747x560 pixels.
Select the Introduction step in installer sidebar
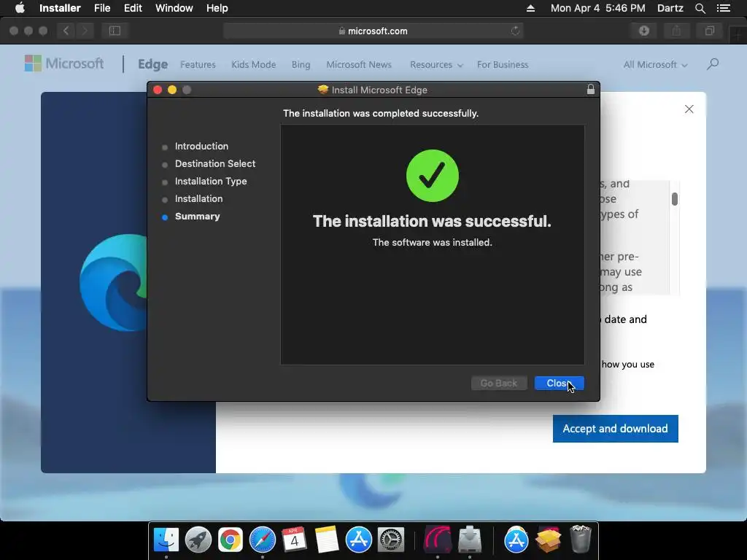pos(201,146)
